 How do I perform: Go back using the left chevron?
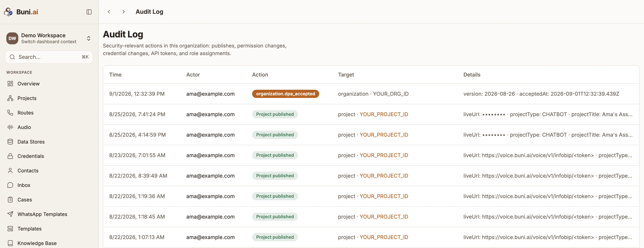pyautogui.click(x=109, y=12)
